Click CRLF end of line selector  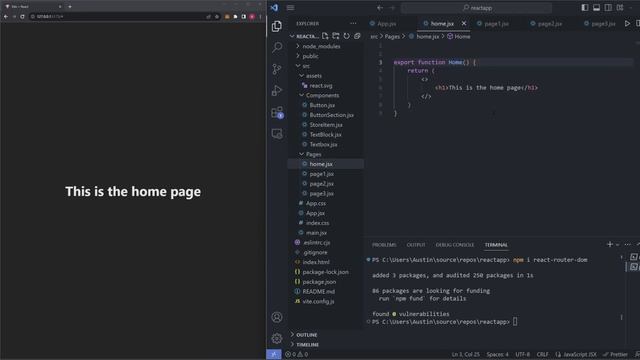542,354
